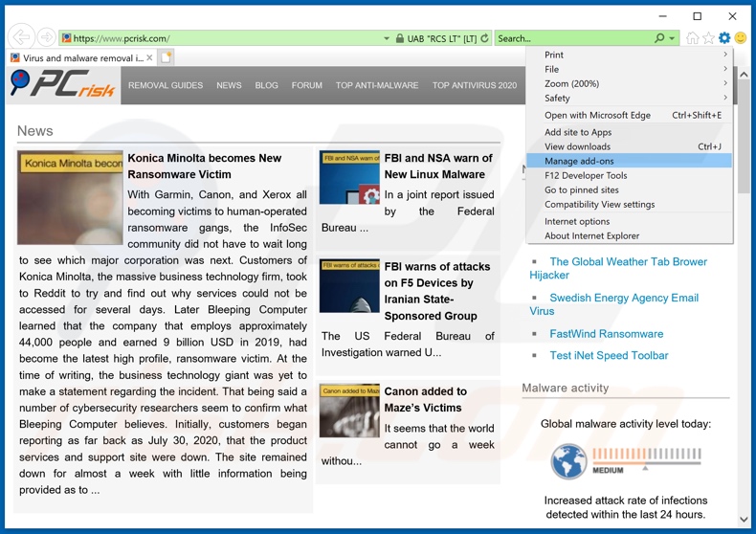Click the Malware activity heading
The width and height of the screenshot is (756, 534).
[565, 388]
